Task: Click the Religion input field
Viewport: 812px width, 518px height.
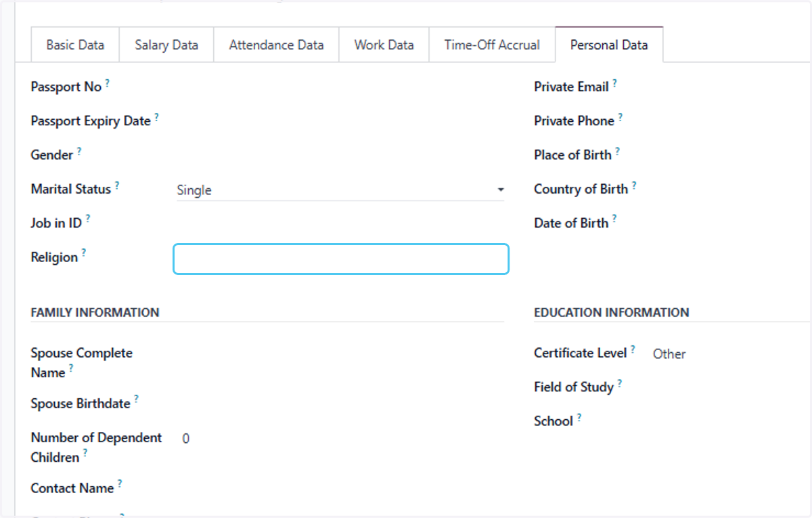Action: click(x=341, y=259)
